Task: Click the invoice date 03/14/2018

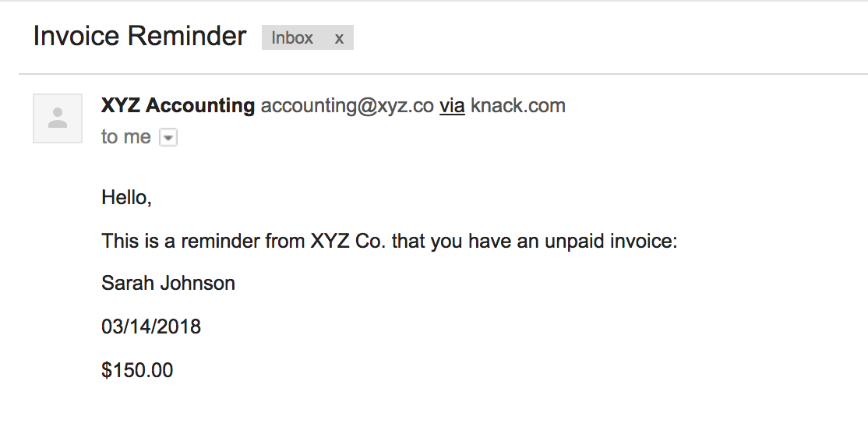Action: 151,326
